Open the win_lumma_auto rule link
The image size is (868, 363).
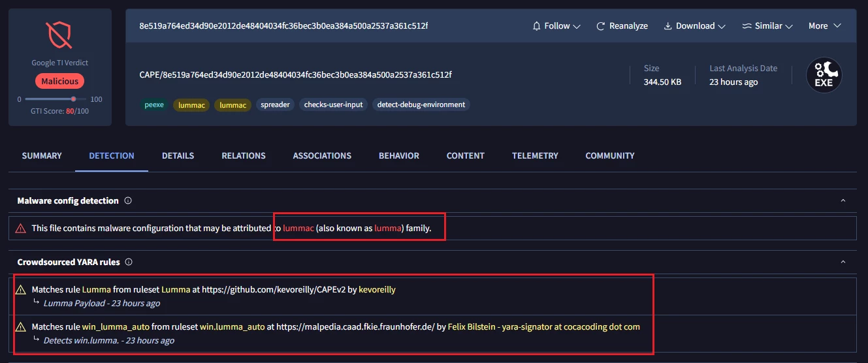(116, 326)
